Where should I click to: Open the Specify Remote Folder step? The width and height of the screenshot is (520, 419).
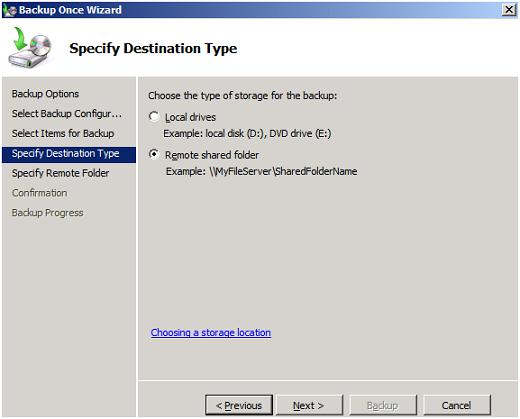(x=60, y=173)
